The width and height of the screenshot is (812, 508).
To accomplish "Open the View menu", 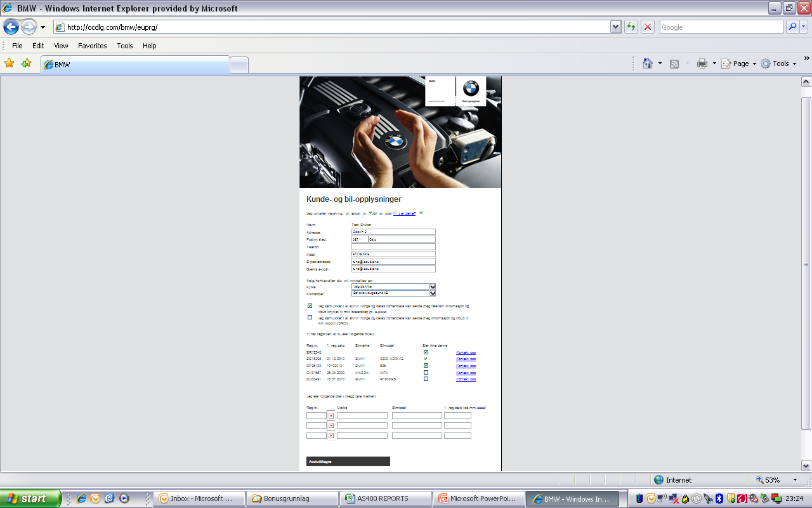I will pos(61,46).
